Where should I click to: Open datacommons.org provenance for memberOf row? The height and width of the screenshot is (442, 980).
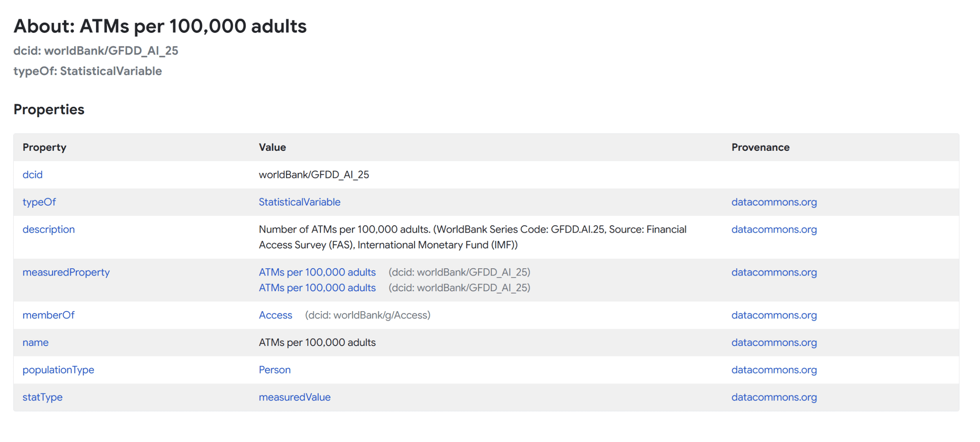(773, 315)
